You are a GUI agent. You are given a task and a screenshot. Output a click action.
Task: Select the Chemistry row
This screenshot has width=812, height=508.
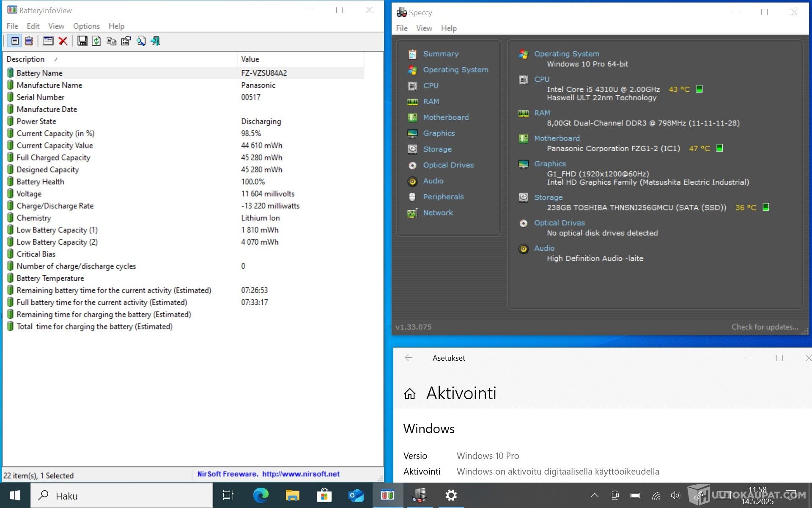click(x=185, y=218)
